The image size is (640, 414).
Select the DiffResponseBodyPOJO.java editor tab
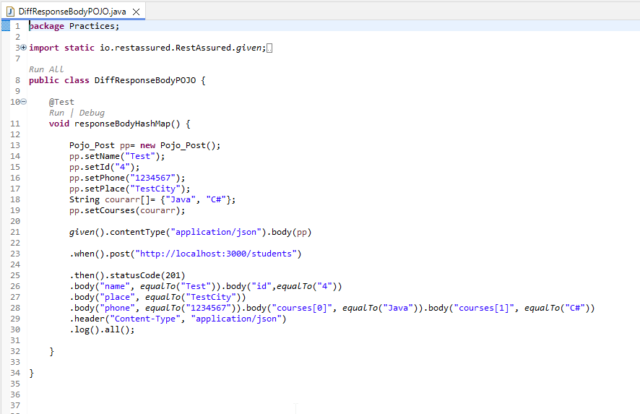pos(72,10)
